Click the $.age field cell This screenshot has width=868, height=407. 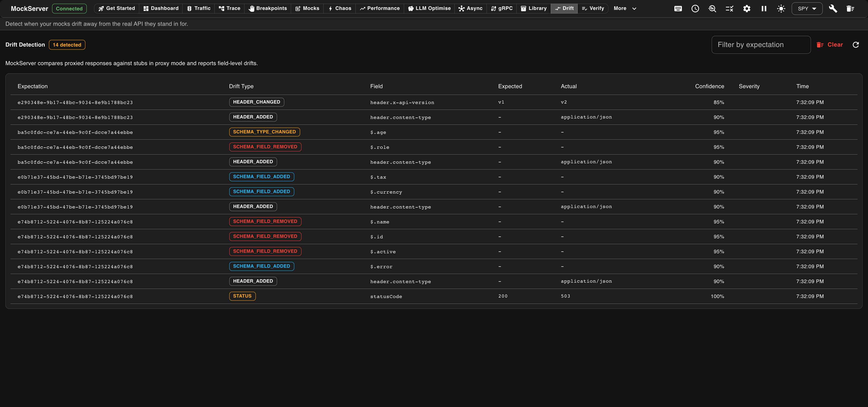click(378, 133)
